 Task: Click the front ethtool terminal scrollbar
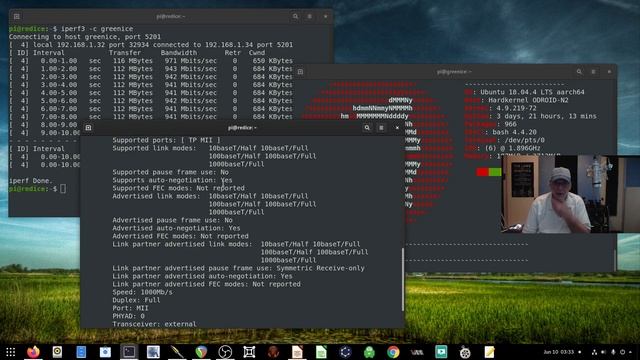pos(402,279)
